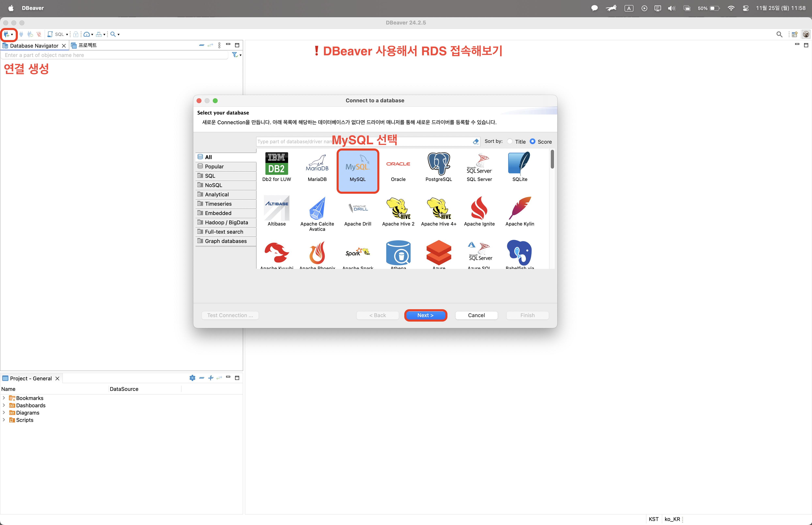812x525 pixels.
Task: Open the SQL editor script icon
Action: click(x=50, y=34)
